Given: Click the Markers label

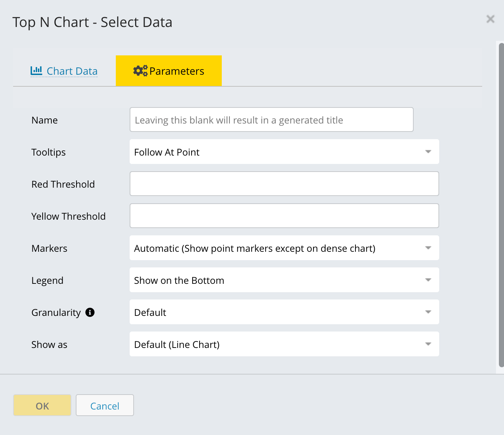Looking at the screenshot, I should coord(50,248).
